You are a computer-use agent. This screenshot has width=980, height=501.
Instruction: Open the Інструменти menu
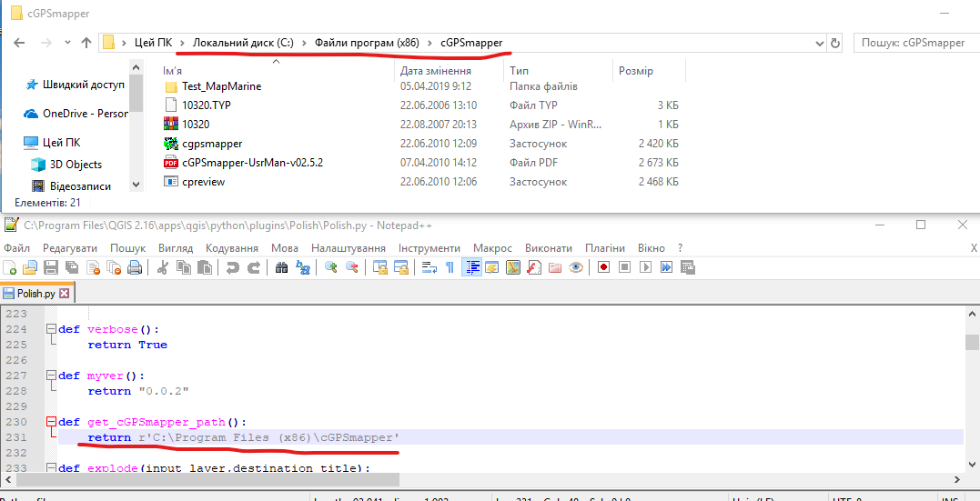click(429, 248)
